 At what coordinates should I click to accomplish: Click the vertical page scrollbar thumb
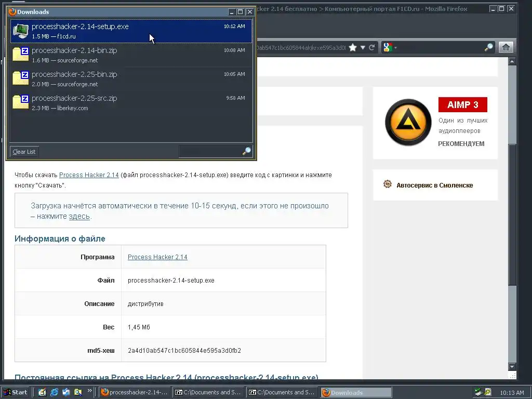[x=512, y=215]
